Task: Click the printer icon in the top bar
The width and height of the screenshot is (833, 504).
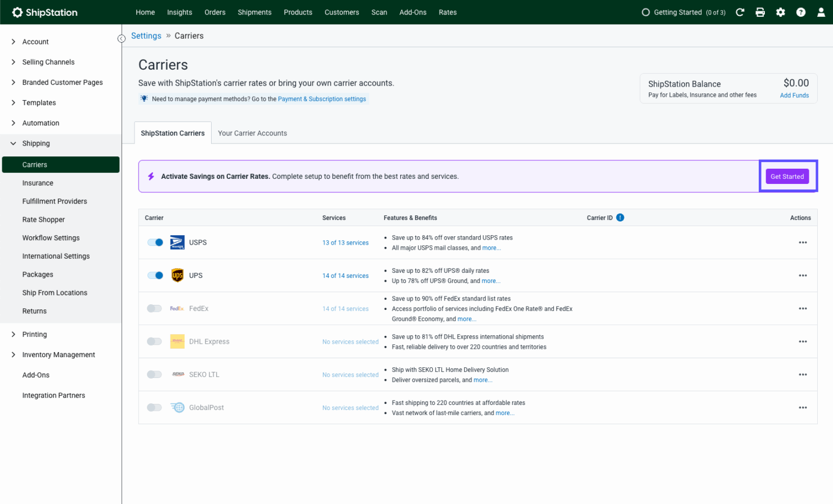Action: pos(760,12)
